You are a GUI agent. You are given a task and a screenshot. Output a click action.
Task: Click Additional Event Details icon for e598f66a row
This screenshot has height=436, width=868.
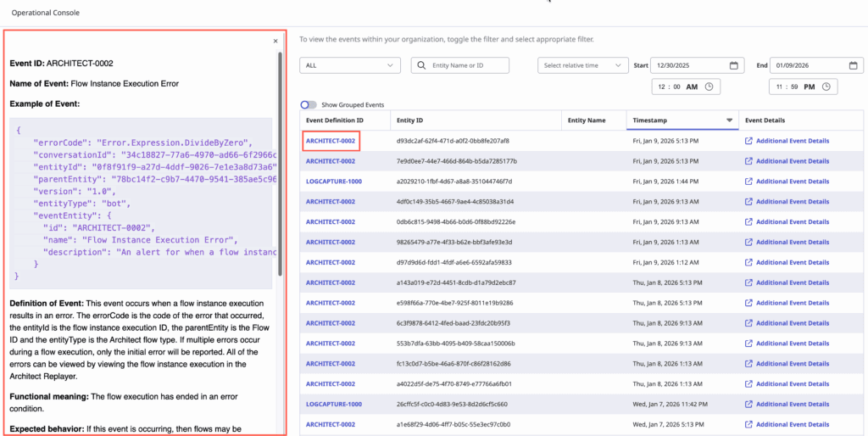point(748,303)
